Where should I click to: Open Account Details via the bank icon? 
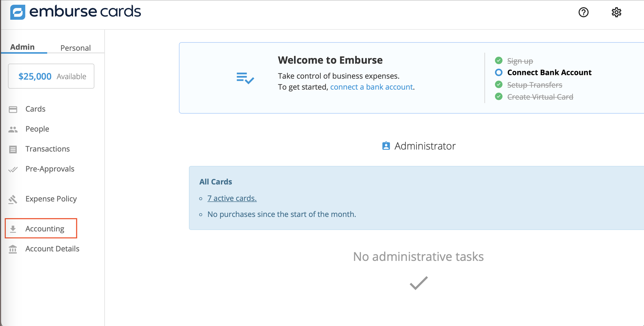tap(13, 249)
